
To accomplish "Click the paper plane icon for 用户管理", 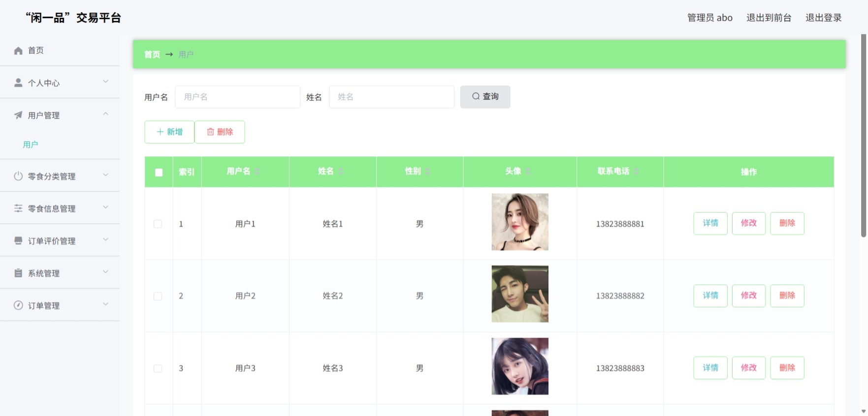I will [x=18, y=115].
